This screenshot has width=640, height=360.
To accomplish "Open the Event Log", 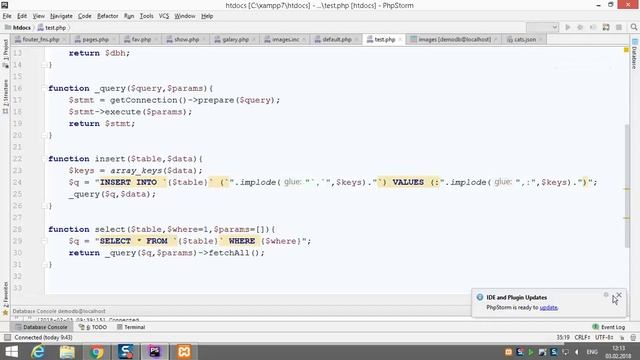I will pyautogui.click(x=609, y=327).
